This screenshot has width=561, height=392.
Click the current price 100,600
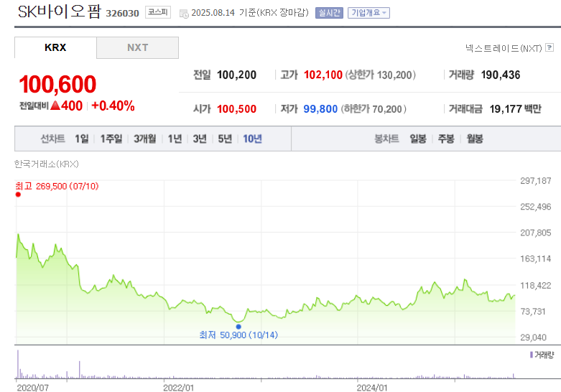coord(57,84)
